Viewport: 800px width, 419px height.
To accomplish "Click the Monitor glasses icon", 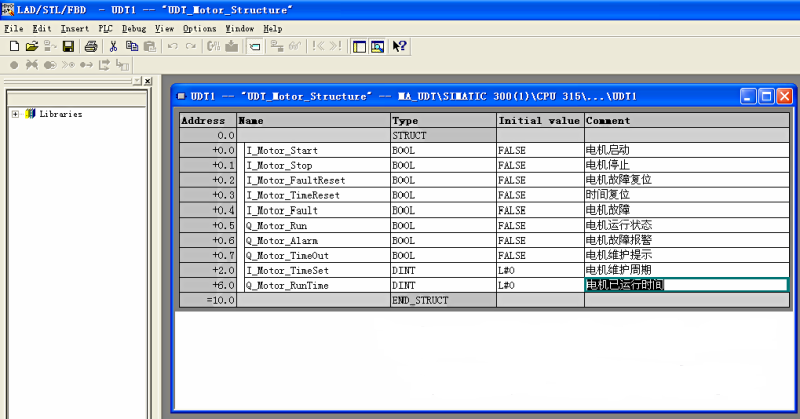I will click(x=295, y=46).
